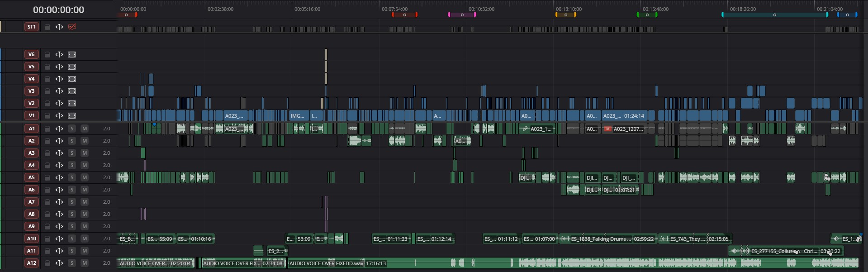Disable the V2 video track

pos(72,103)
